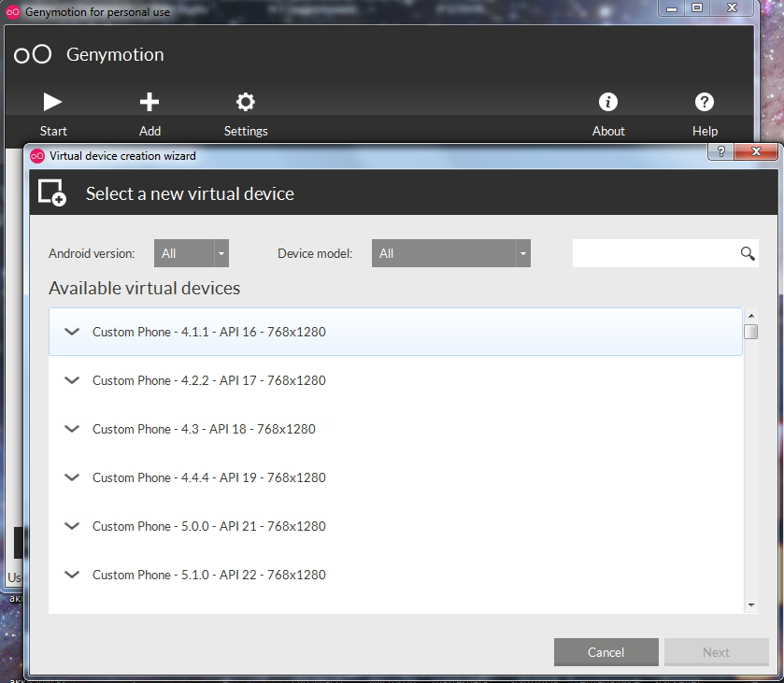Click the Select a new virtual device heading
Screen dimensions: 784x683
click(190, 193)
